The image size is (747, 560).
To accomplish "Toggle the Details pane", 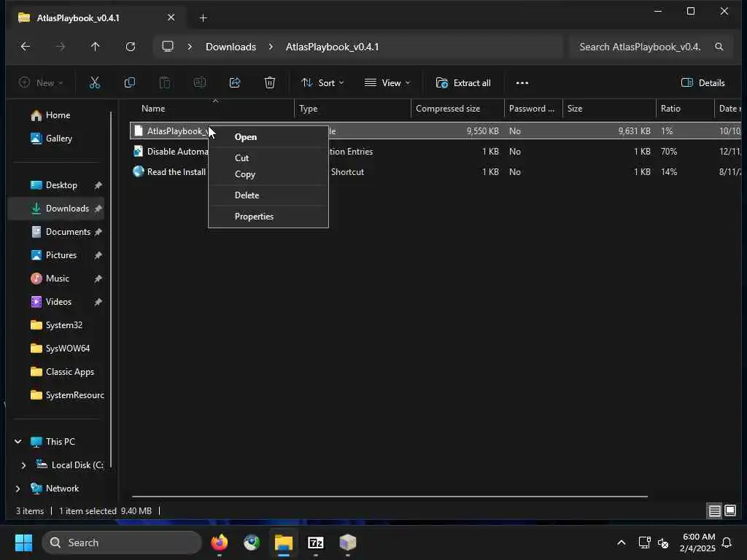I will 703,83.
